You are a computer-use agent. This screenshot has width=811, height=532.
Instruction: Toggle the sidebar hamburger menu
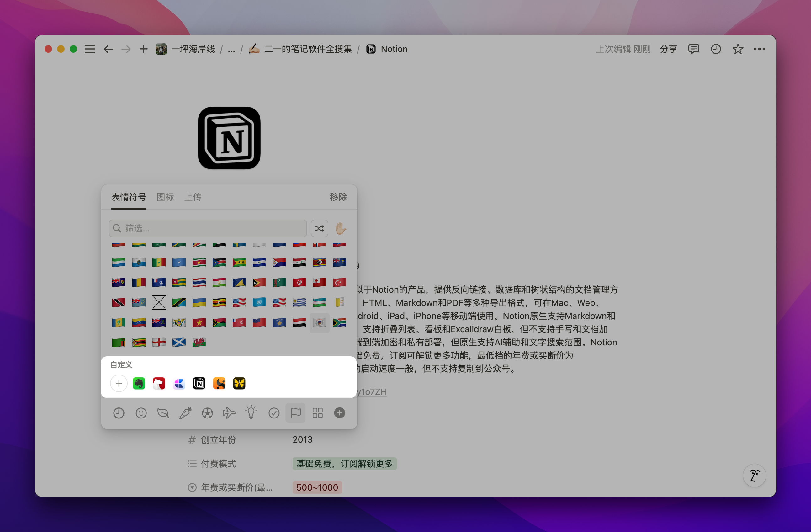(x=90, y=50)
